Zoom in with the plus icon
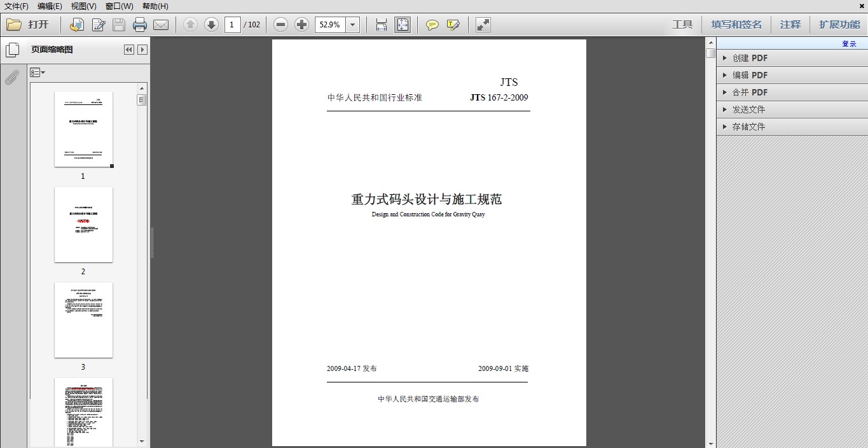Screen dimensions: 868x448 pos(301,25)
